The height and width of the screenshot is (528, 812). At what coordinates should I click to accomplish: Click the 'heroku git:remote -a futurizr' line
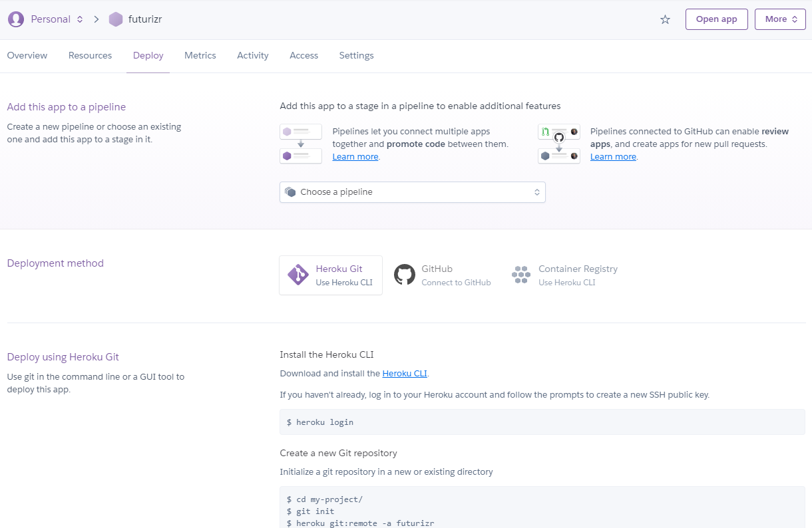360,524
